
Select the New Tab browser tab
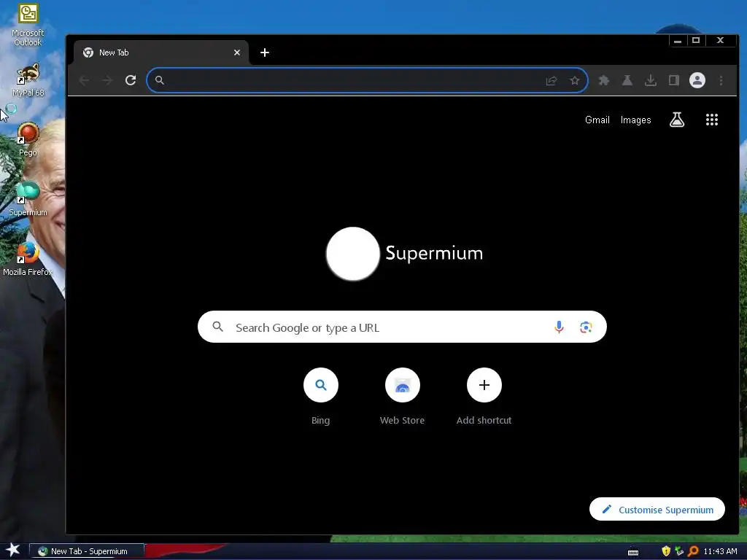coord(161,52)
